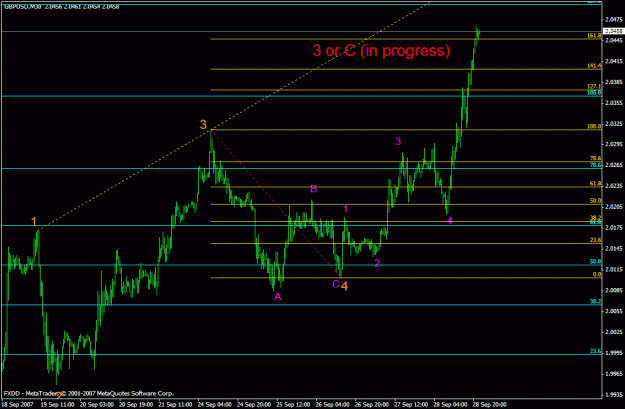Select the orange wave 4 label
Viewport: 625px width, 409px height.
(344, 286)
